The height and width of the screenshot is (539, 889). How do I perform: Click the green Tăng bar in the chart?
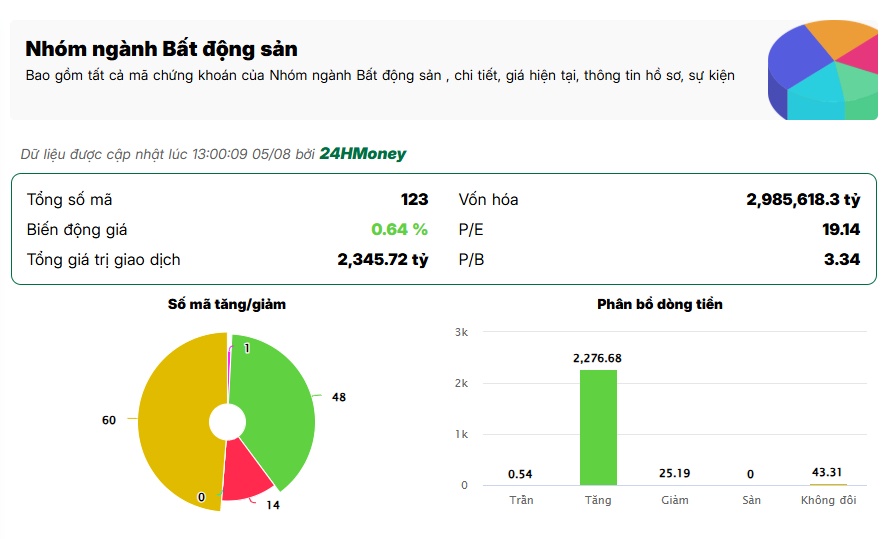pos(598,427)
